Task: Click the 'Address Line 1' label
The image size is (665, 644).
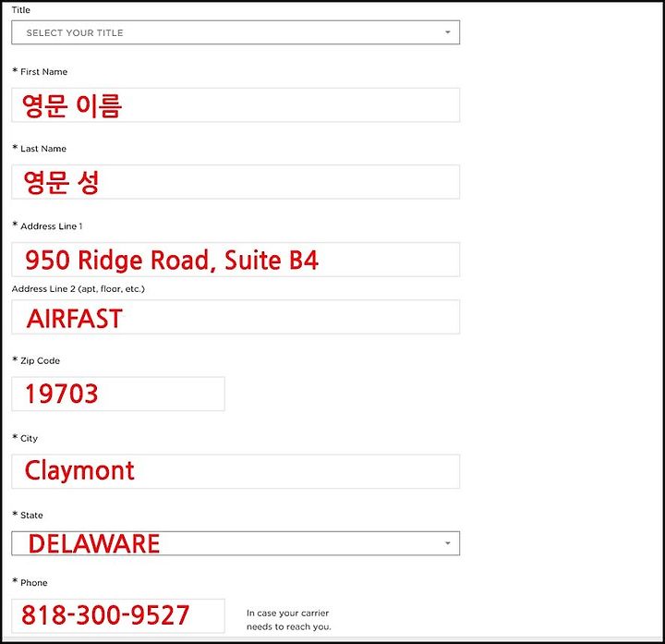Action: point(52,226)
